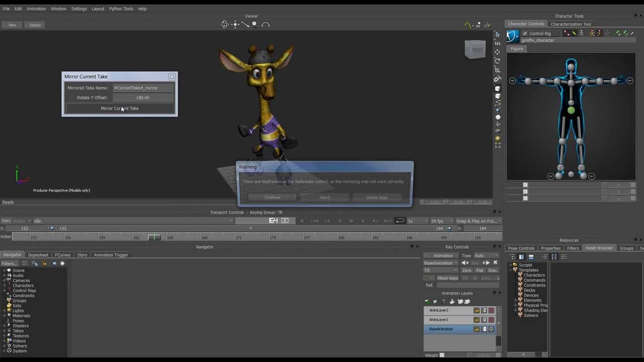644x362 pixels.
Task: Click the Move Keys button
Action: 447,278
